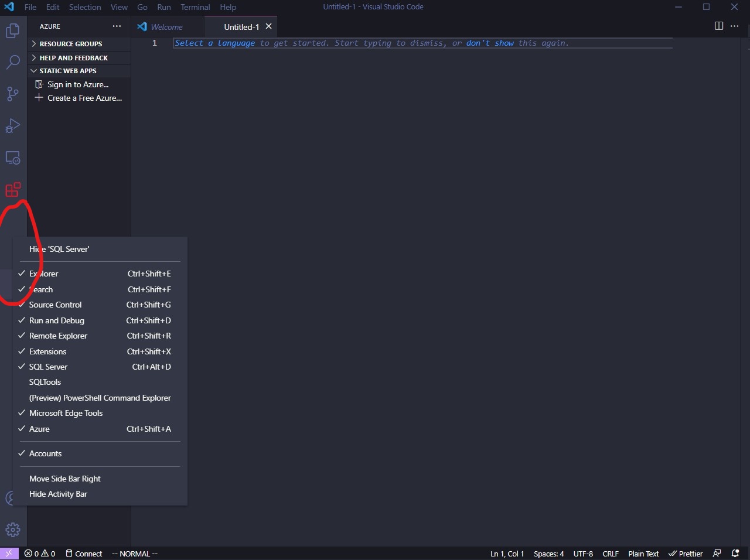Open the Manage settings gear icon

(13, 530)
